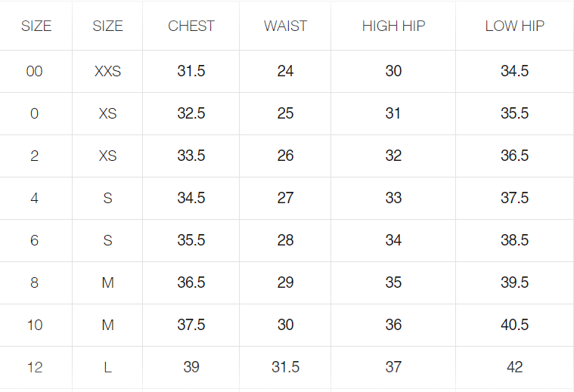Select low hip value 34.5
Viewport: 574px width, 392px height.
[x=514, y=71]
